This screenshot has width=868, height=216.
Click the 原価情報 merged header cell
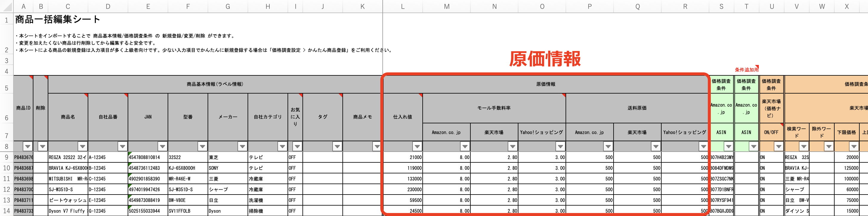[546, 84]
